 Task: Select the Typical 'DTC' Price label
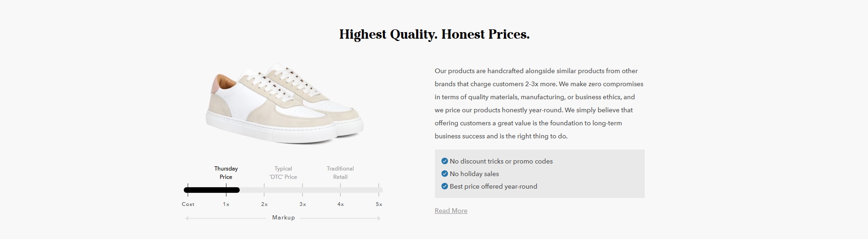tap(283, 173)
